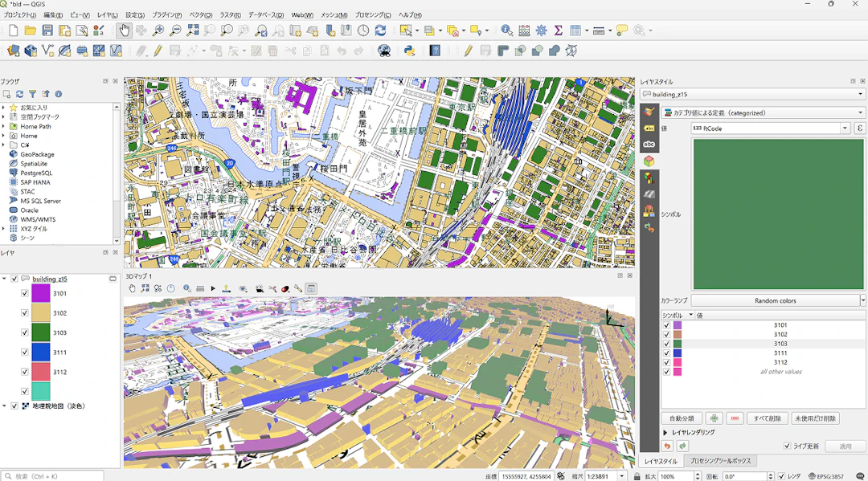Open the プラグイン menu
Screen dimensions: 868x481
(x=166, y=15)
